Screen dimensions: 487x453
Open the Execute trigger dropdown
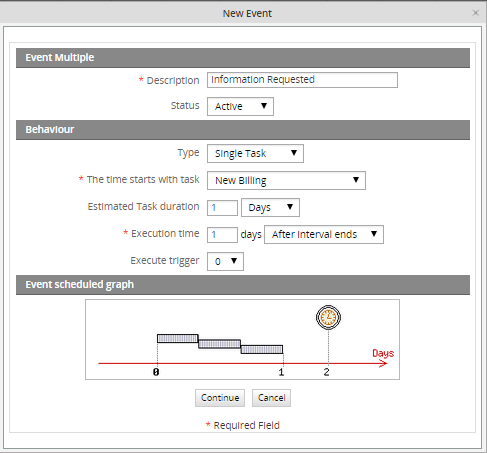pos(225,261)
